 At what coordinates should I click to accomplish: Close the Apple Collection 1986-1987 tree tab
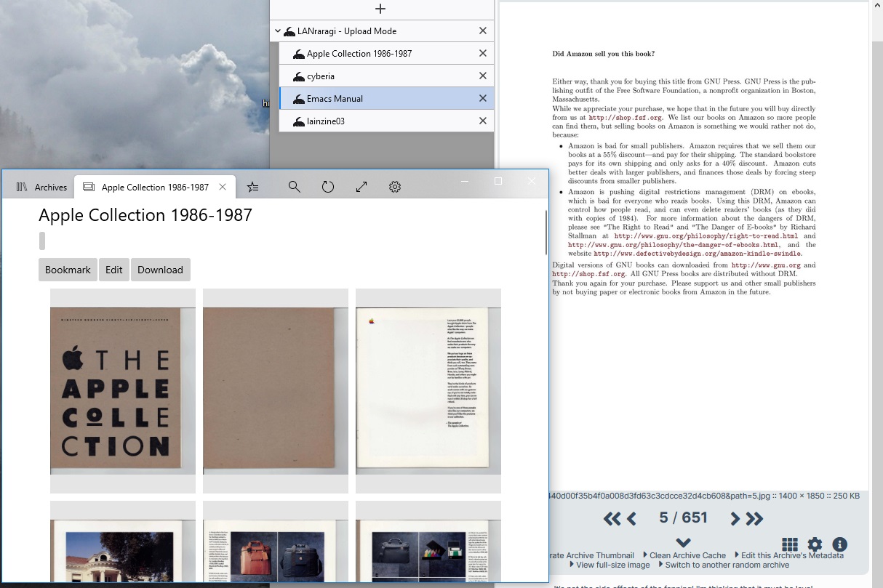pyautogui.click(x=483, y=54)
